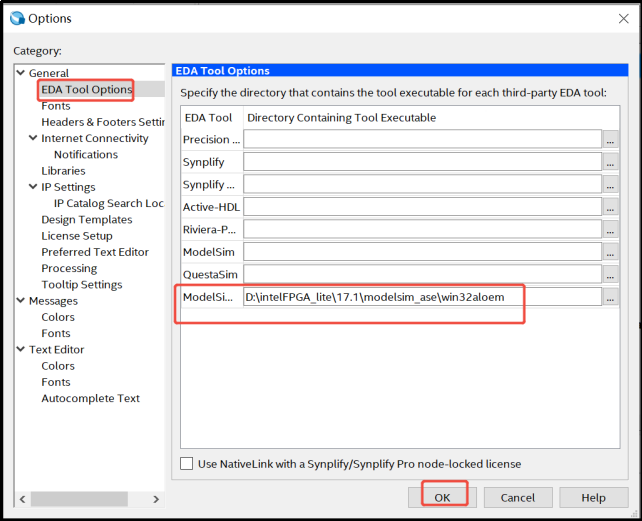Screen dimensions: 642x521
Task: Click the Quartus icon in title bar
Action: click(17, 18)
